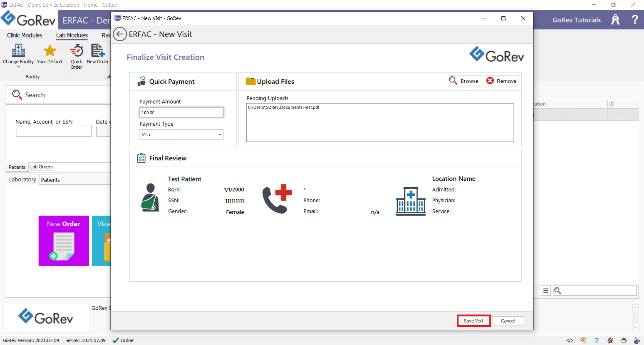
Task: Click the crossed-out bug icon in status bar
Action: pos(610,340)
